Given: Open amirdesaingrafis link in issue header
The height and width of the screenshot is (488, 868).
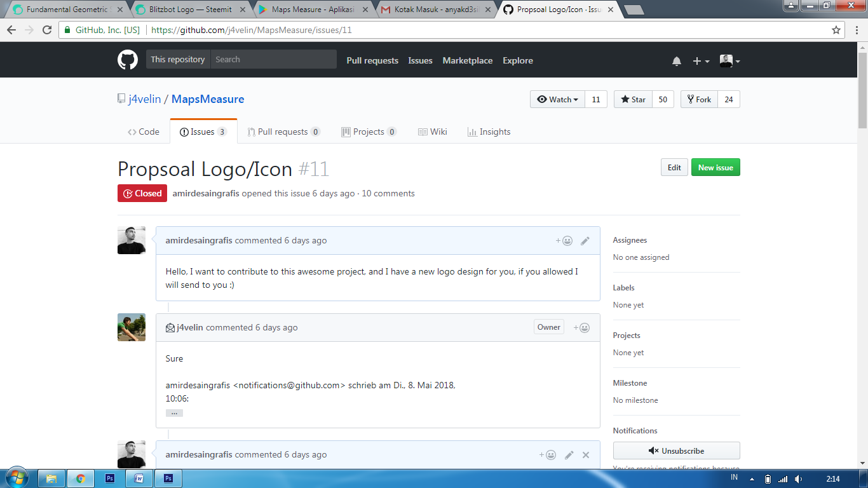Looking at the screenshot, I should coord(206,193).
